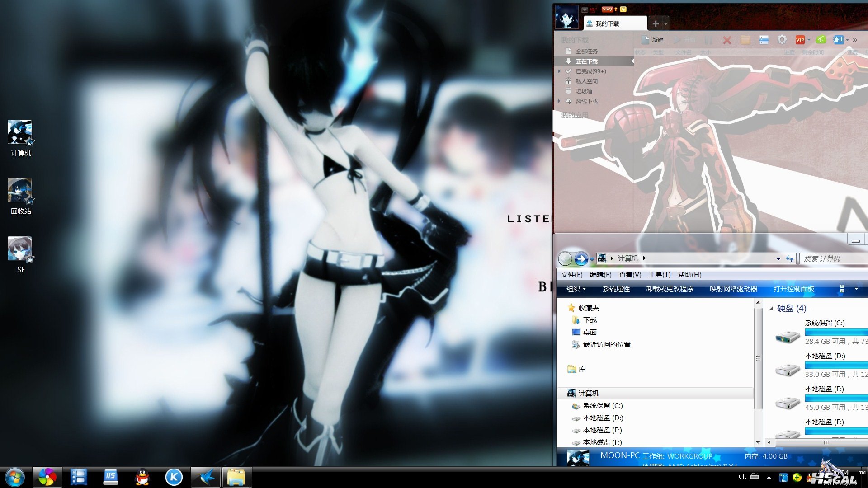
Task: Open the QQ penguin icon in taskbar
Action: 142,477
